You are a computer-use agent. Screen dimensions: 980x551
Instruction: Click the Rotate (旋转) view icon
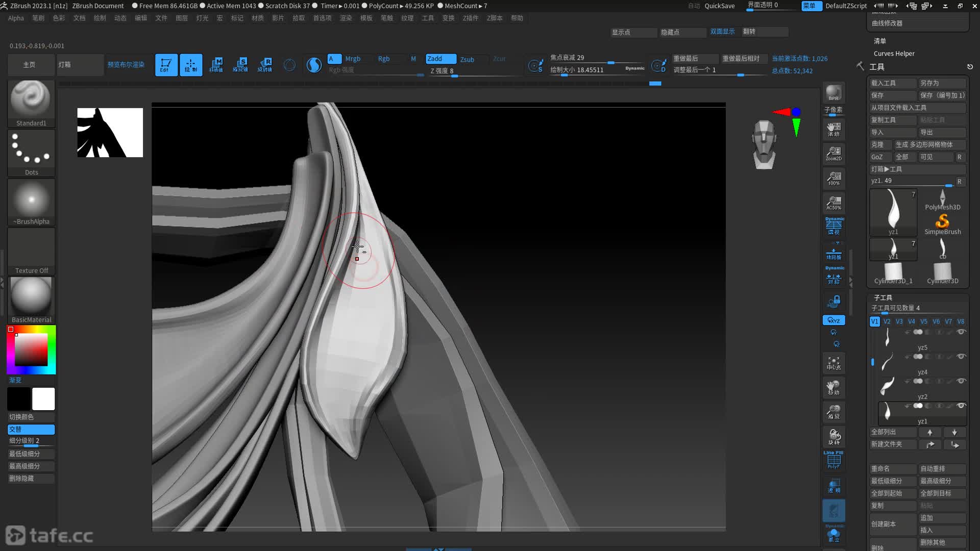[834, 437]
